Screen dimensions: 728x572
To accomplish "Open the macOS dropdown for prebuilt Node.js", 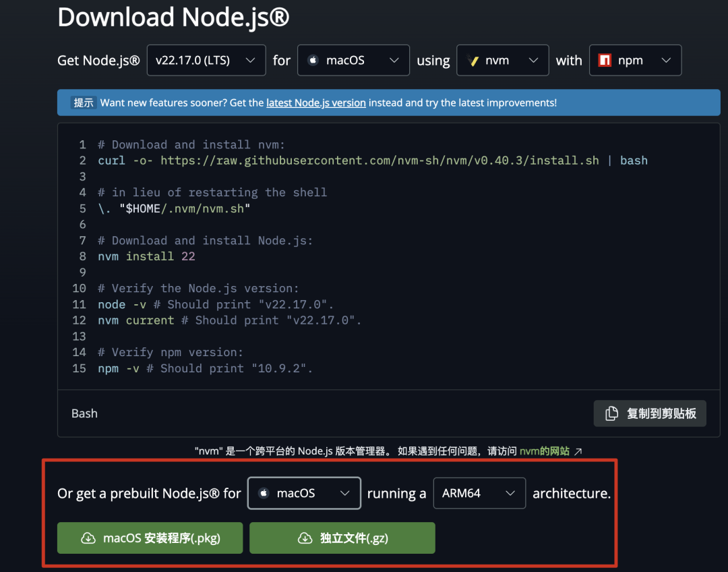I will [x=304, y=493].
